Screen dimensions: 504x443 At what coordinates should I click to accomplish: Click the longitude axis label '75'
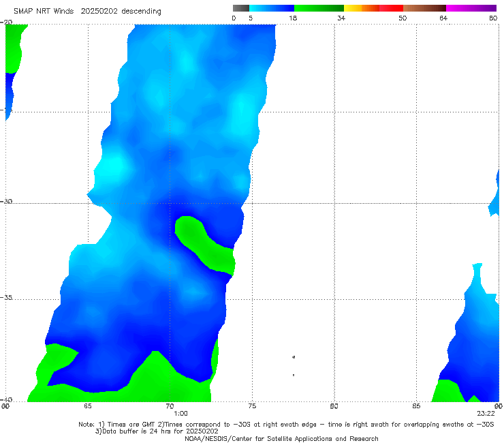pyautogui.click(x=252, y=406)
